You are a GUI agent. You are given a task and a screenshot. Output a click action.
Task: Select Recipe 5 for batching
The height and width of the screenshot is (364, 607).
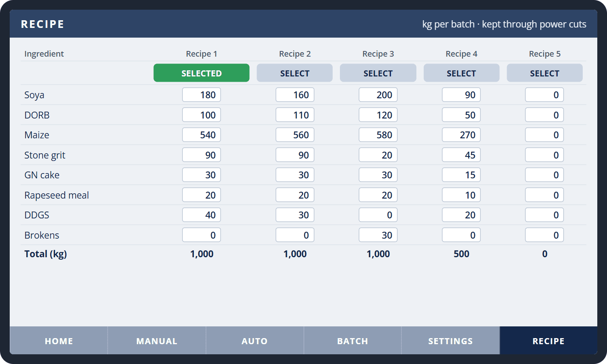545,73
